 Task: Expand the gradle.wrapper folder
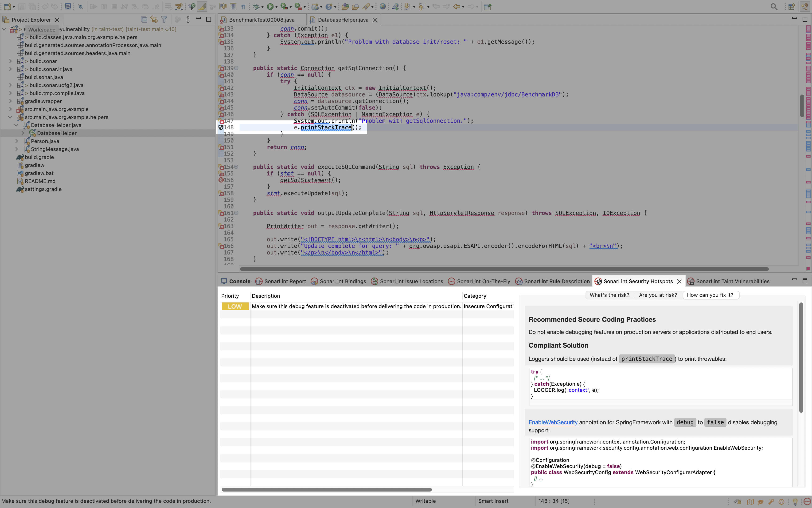tap(10, 101)
